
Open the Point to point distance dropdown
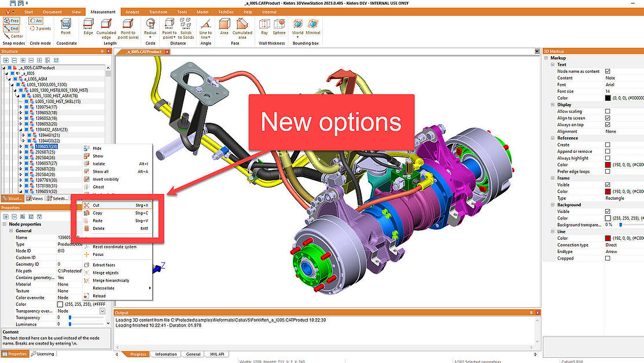pyautogui.click(x=170, y=37)
